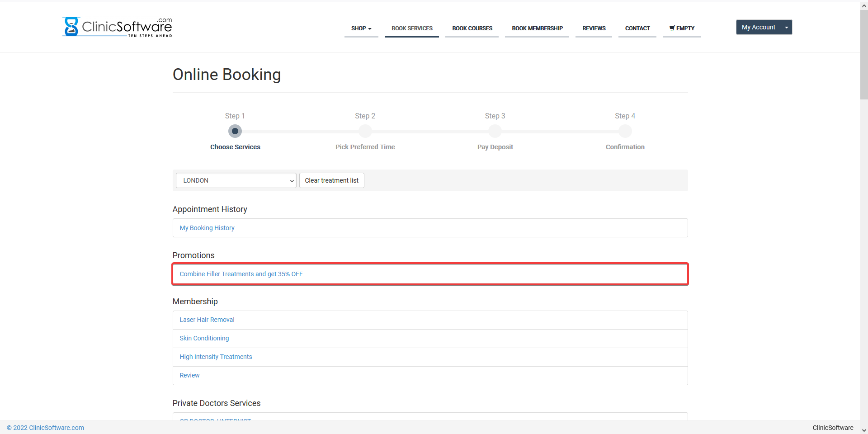Expand the My Account caret dropdown
This screenshot has width=868, height=434.
[x=787, y=27]
